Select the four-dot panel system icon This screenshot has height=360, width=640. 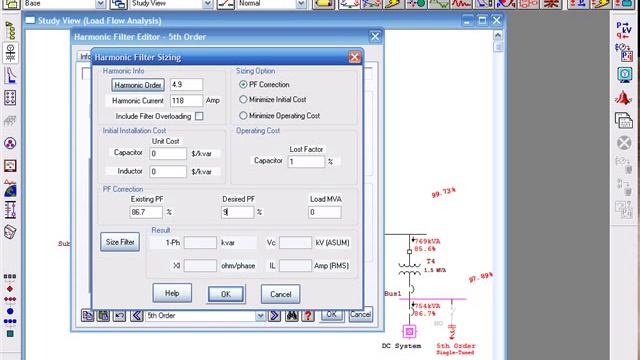click(10, 98)
